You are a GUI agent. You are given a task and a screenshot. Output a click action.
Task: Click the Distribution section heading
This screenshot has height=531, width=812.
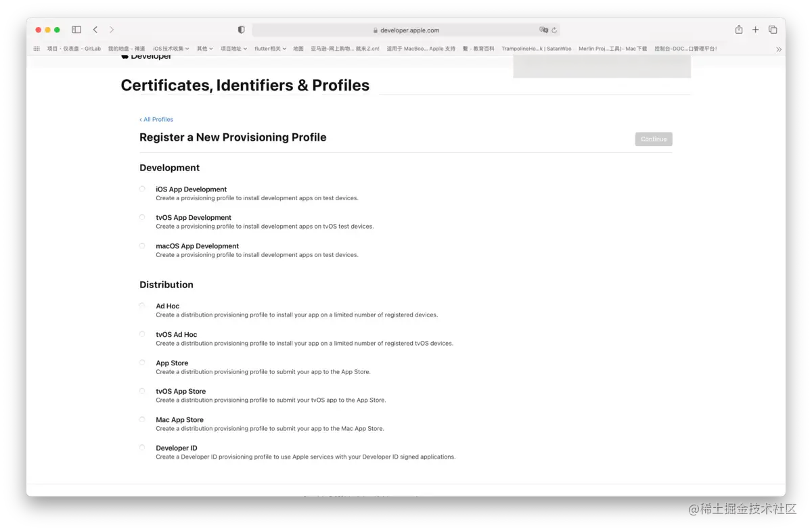point(166,285)
